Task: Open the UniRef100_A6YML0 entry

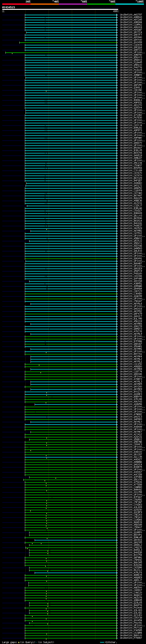Action: 131,422
